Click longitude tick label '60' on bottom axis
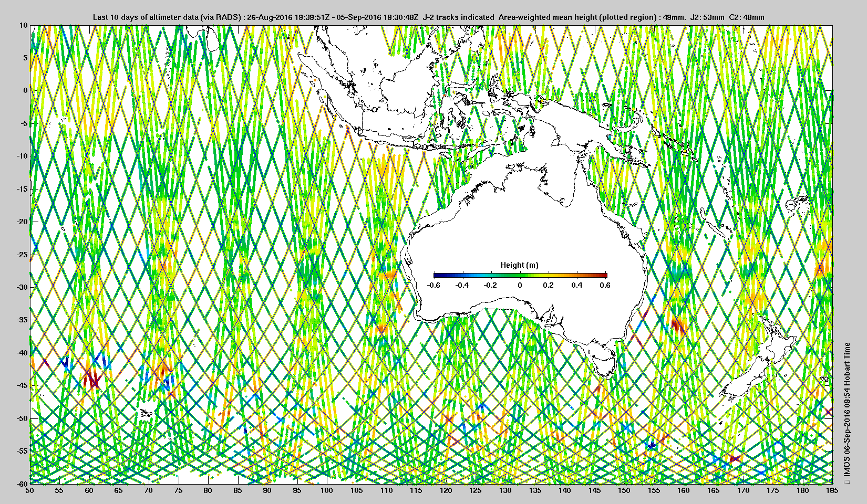The height and width of the screenshot is (504, 867). click(x=89, y=490)
